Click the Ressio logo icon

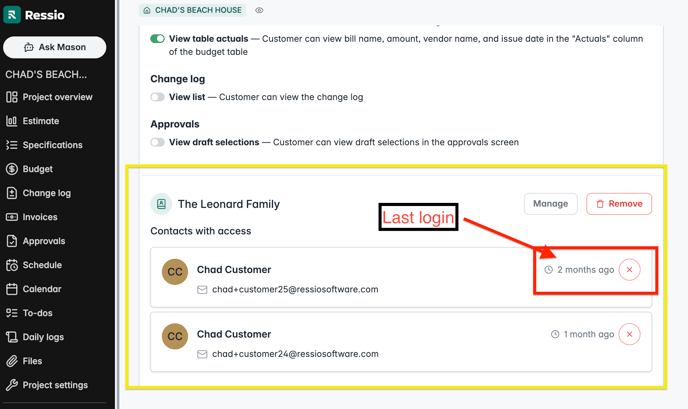point(12,15)
